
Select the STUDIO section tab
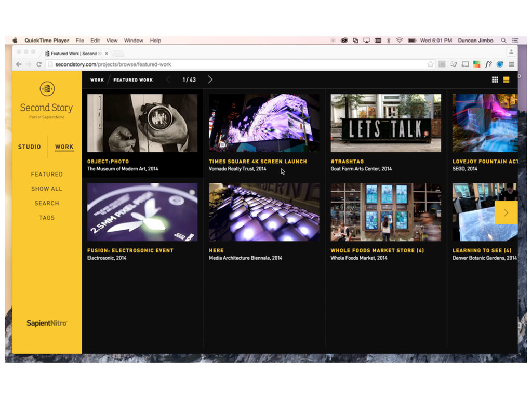point(30,147)
